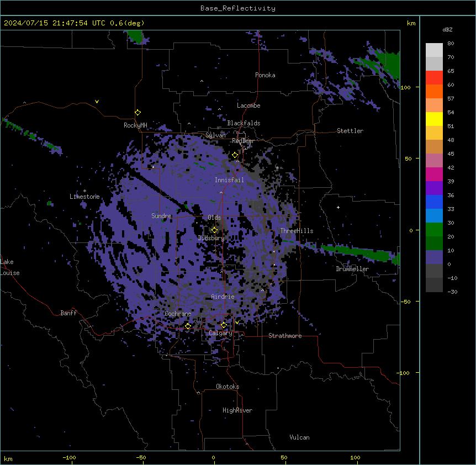Viewport: 476px width, 465px height.
Task: Click the Lake Louise label
Action: point(10,267)
